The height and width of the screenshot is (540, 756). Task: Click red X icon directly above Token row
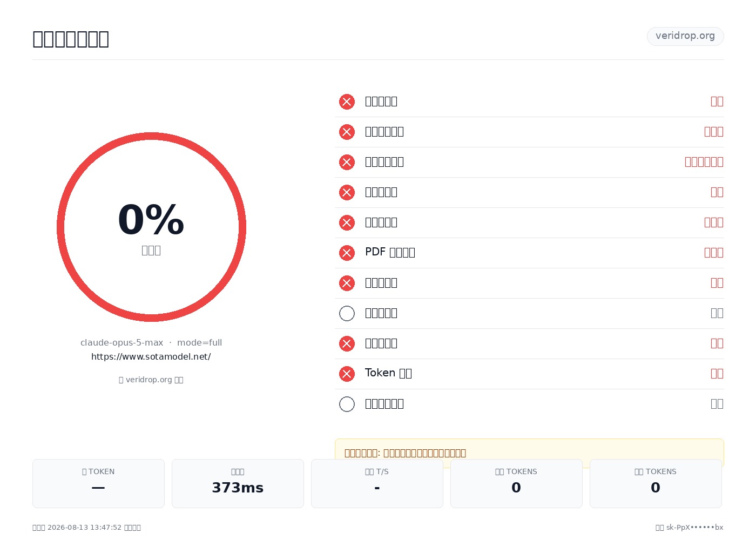pos(347,343)
